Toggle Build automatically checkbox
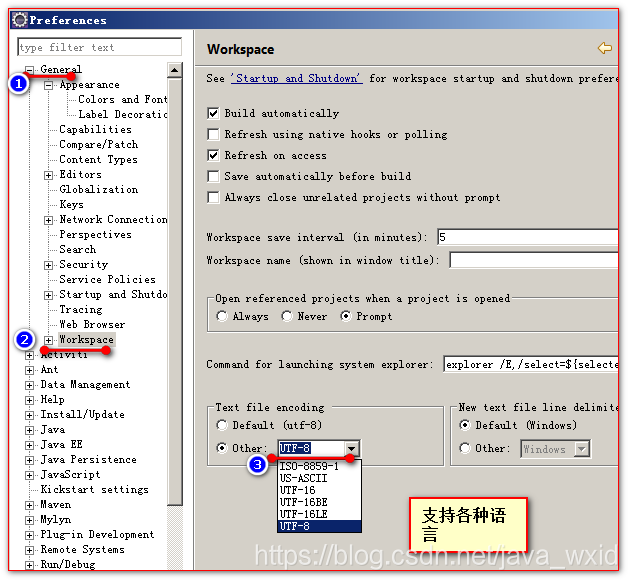Screen dimensions: 628x580 coord(213,113)
